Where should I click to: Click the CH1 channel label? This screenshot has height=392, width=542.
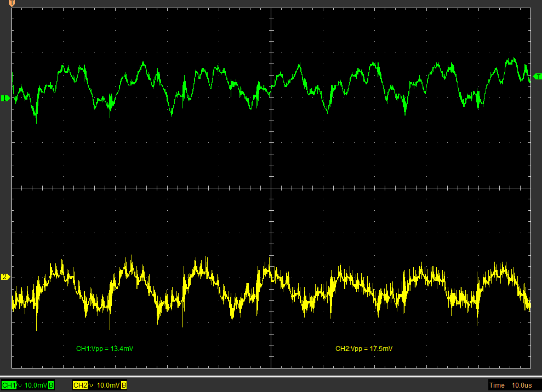pos(9,385)
